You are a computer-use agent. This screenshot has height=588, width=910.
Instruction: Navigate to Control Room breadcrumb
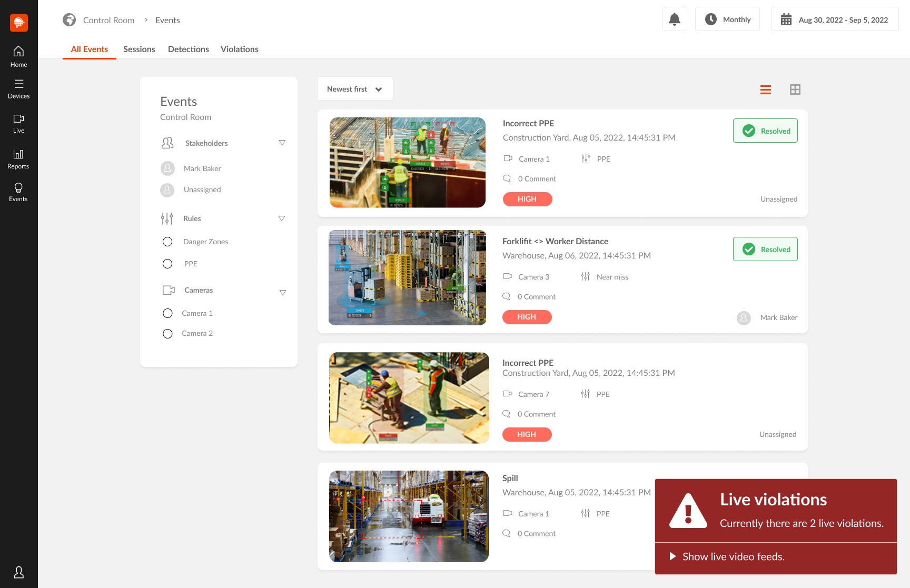tap(108, 20)
